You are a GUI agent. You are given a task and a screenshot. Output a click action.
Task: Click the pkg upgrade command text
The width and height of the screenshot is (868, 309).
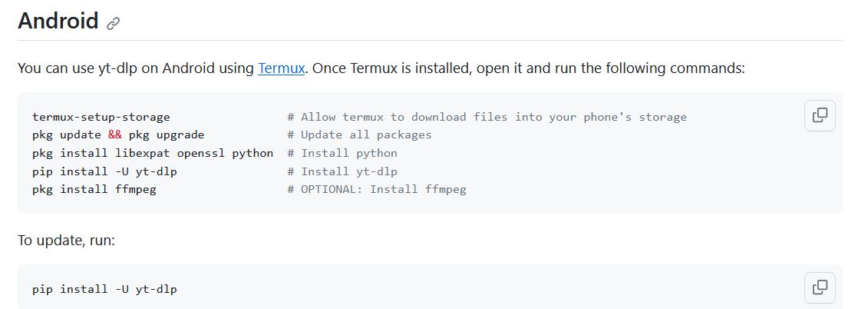coord(166,135)
